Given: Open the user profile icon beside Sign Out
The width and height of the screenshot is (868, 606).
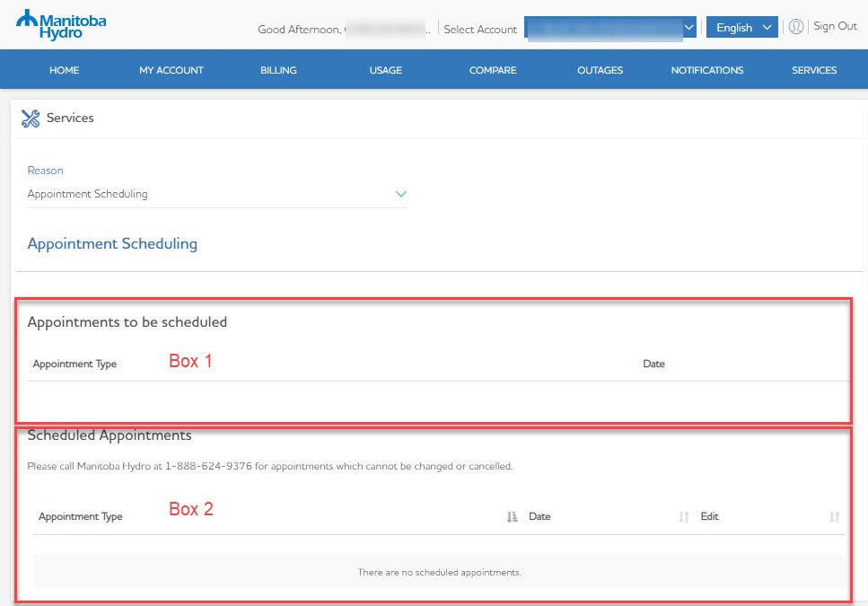Looking at the screenshot, I should [796, 26].
